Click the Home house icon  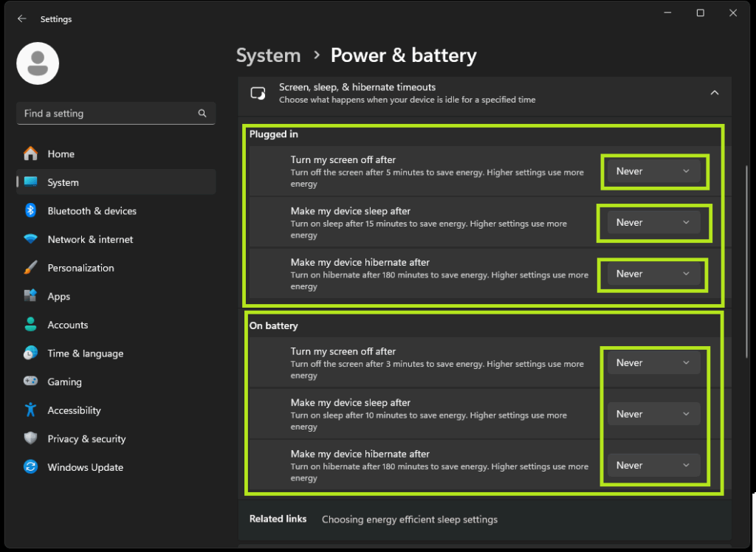pyautogui.click(x=30, y=153)
